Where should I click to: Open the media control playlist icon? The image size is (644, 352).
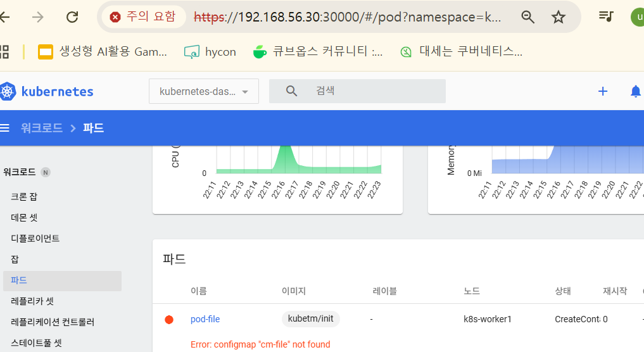[x=606, y=16]
